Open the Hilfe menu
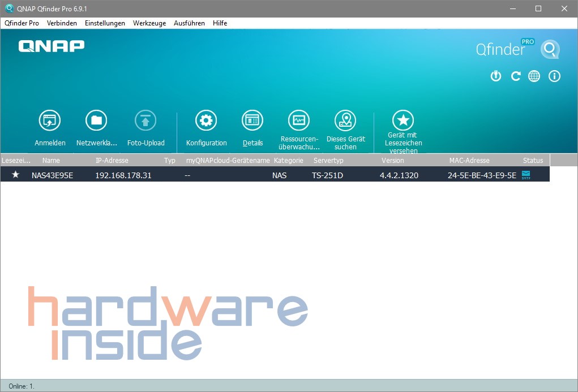Viewport: 578px width, 392px height. [220, 23]
